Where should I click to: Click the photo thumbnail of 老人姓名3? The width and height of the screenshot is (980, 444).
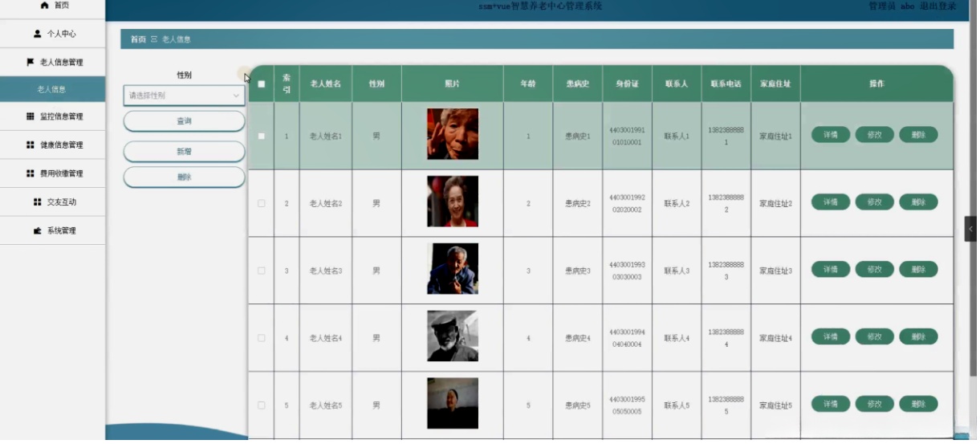click(453, 269)
